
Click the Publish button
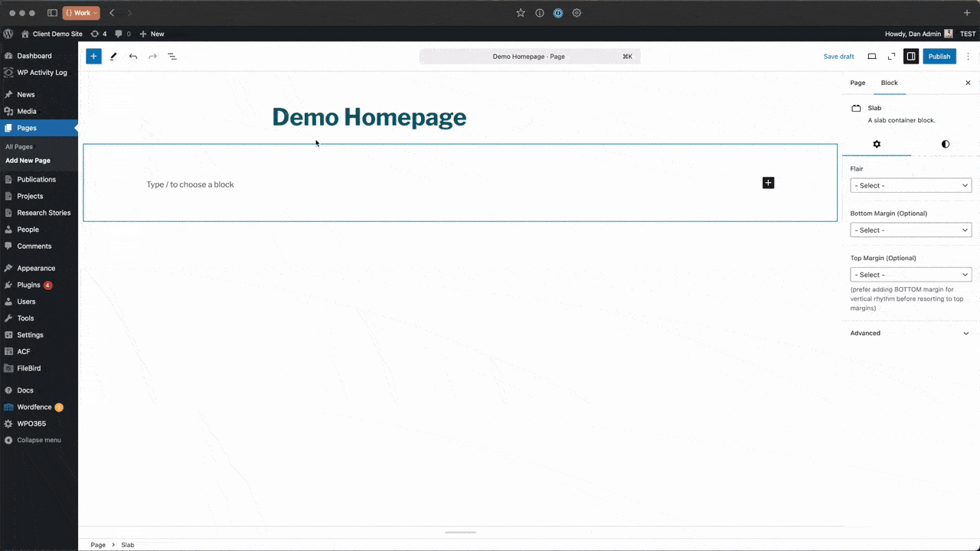point(939,56)
